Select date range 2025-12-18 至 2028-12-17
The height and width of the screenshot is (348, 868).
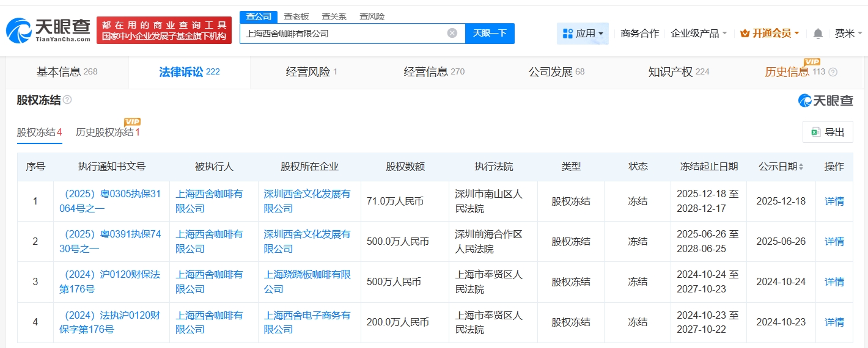pos(708,201)
